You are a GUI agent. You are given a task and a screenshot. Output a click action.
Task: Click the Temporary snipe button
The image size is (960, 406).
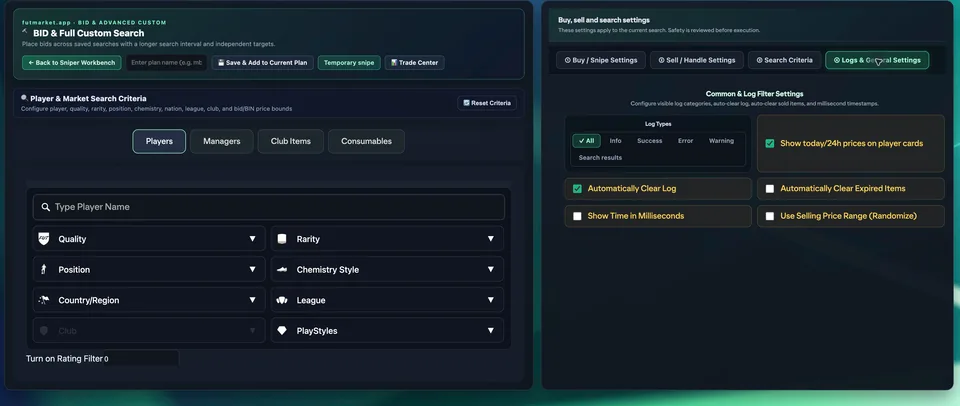[x=349, y=62]
